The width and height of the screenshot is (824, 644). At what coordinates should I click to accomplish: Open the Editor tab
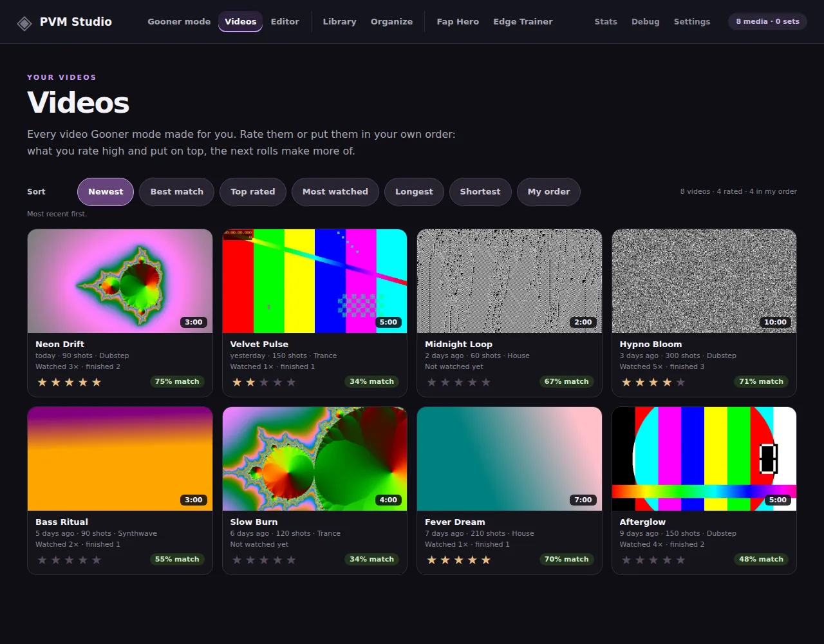point(285,21)
